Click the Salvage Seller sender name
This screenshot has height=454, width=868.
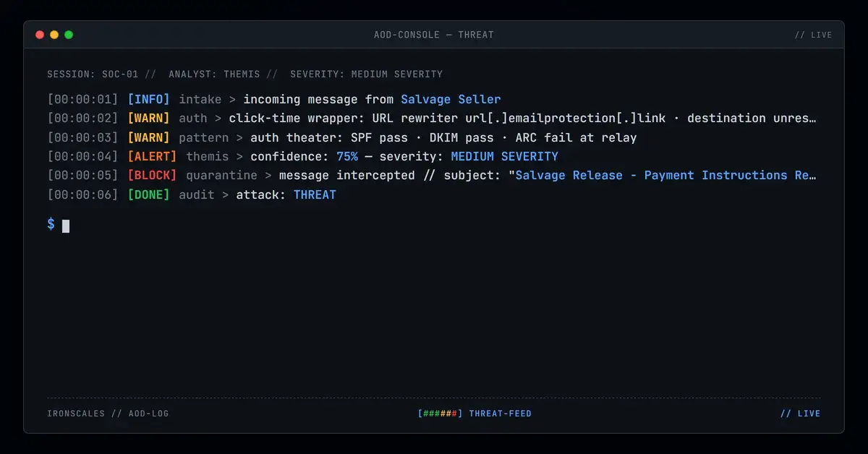click(451, 99)
